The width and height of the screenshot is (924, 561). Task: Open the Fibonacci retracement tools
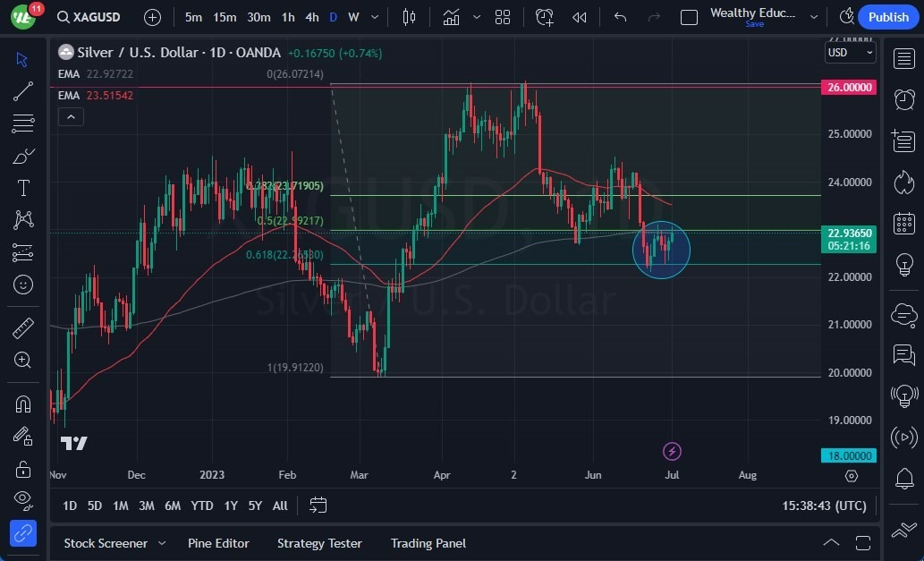23,123
